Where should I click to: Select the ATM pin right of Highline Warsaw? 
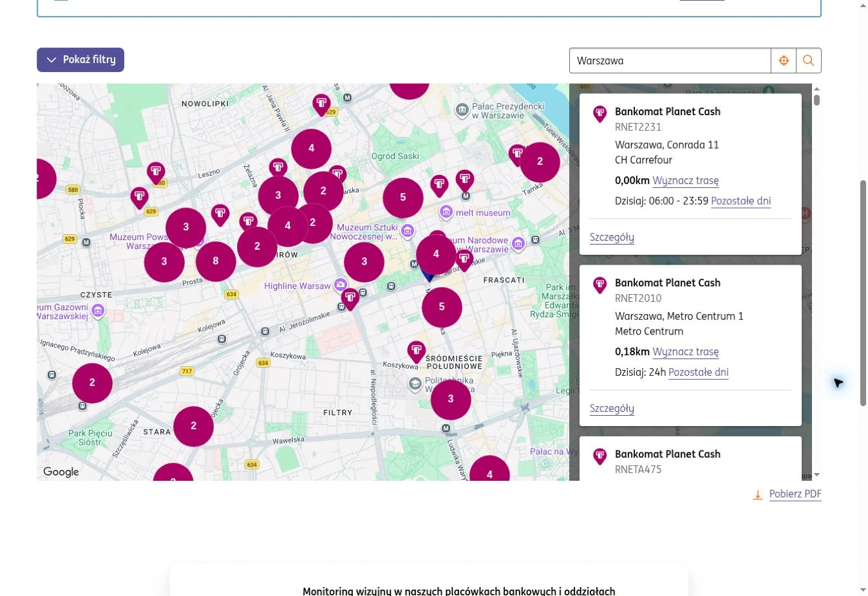350,299
